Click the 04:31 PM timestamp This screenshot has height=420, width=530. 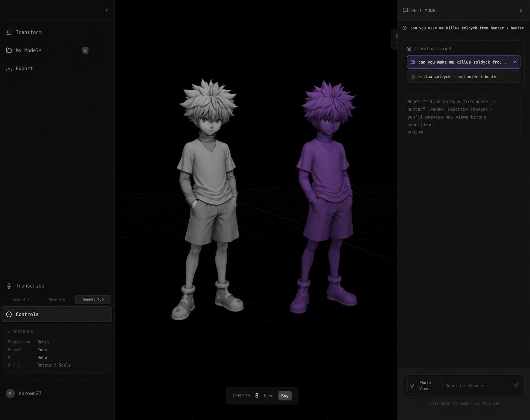(x=415, y=132)
